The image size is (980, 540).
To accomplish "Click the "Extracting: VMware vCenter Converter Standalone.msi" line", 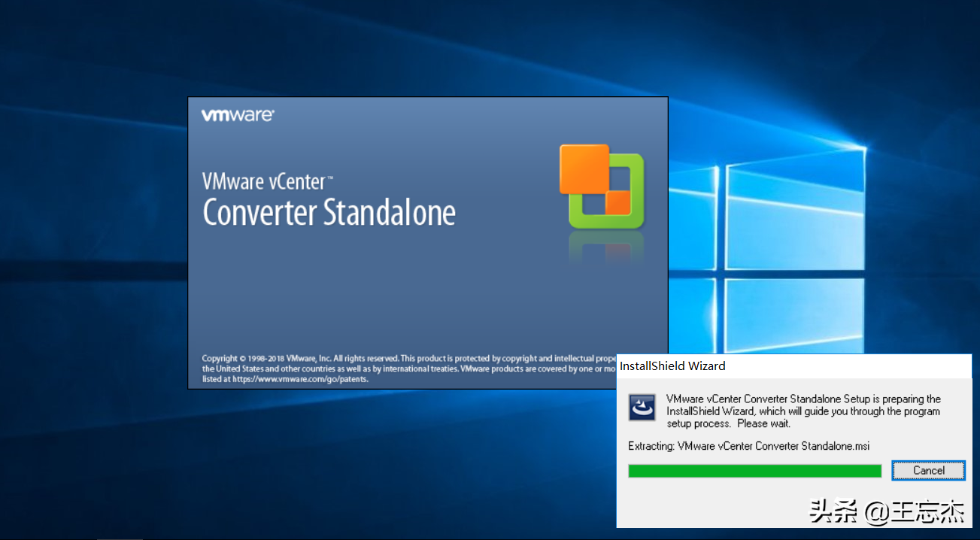I will point(748,446).
